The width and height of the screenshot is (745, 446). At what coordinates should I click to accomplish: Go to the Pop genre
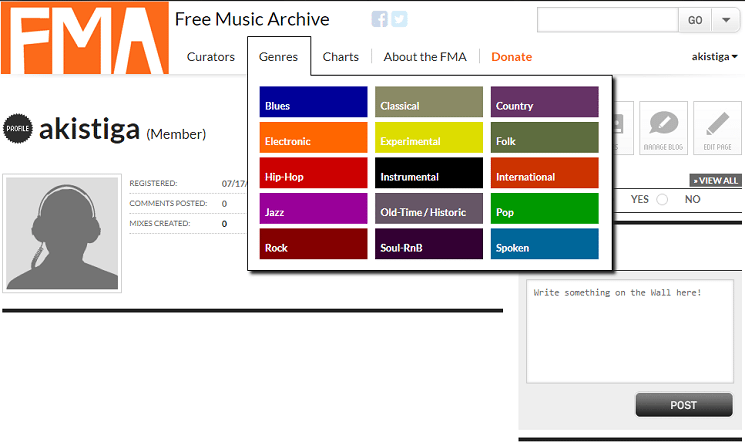[544, 208]
